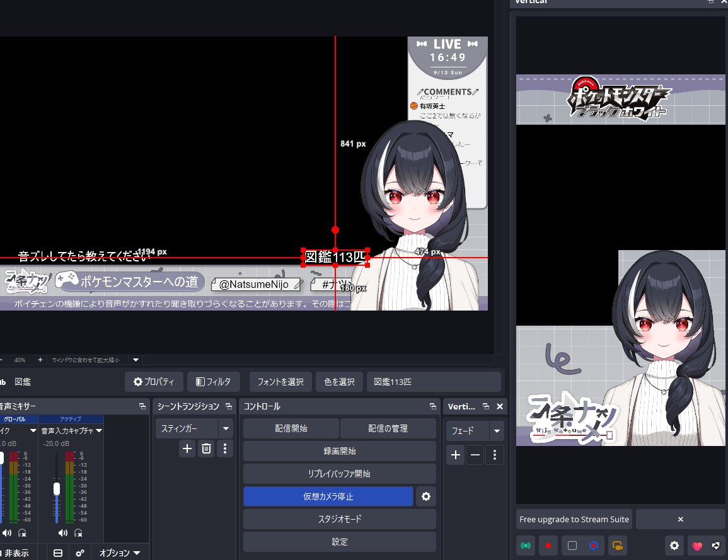Click the yellow vertical virtual camera icon
This screenshot has width=728, height=560.
point(617,546)
